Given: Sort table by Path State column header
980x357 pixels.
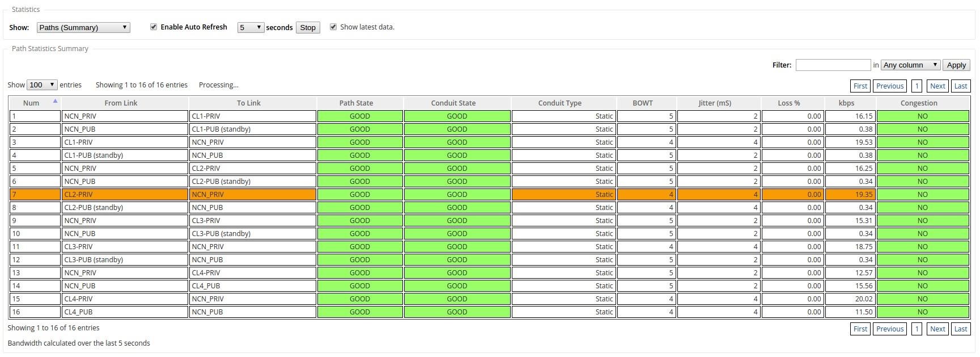Looking at the screenshot, I should 356,103.
